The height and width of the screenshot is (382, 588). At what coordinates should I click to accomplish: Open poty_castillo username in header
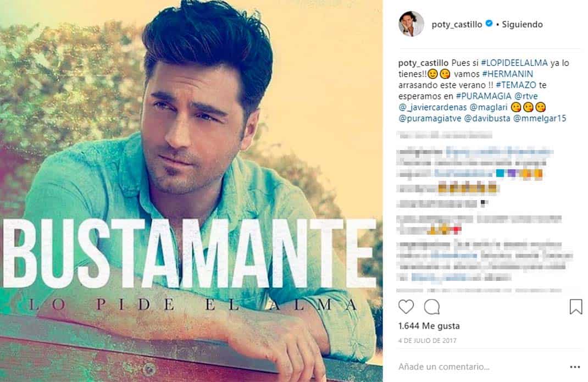coord(457,24)
